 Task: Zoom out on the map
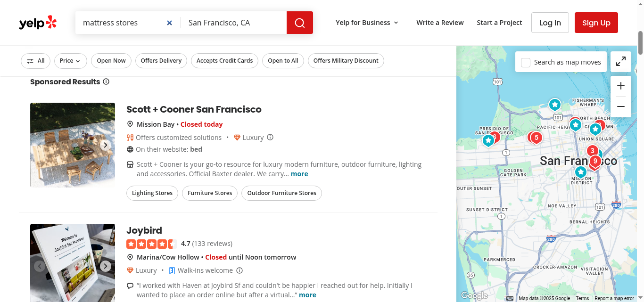(x=621, y=106)
